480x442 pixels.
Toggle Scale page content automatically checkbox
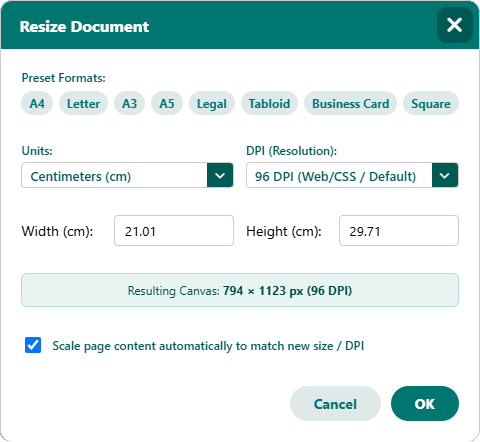pos(33,345)
